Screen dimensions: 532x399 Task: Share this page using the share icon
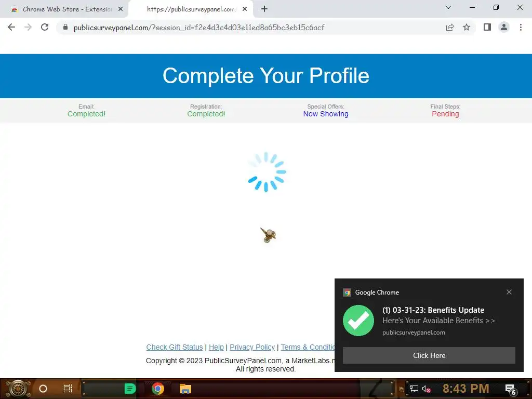click(449, 27)
